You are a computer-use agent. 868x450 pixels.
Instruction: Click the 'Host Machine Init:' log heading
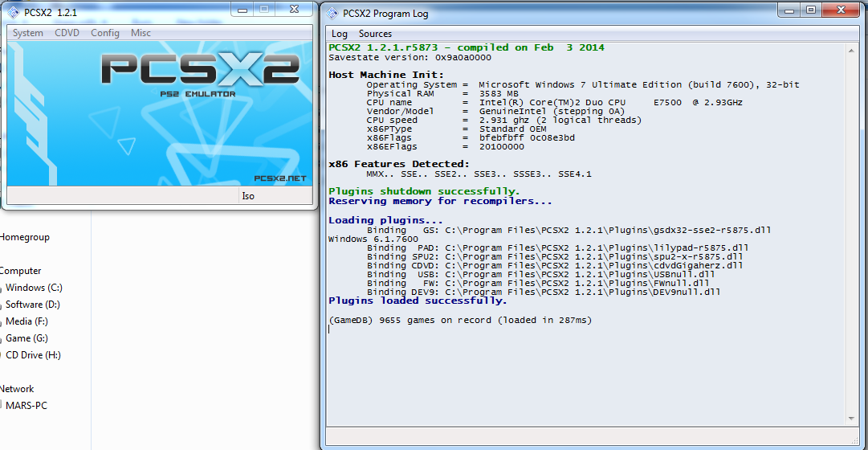[386, 75]
